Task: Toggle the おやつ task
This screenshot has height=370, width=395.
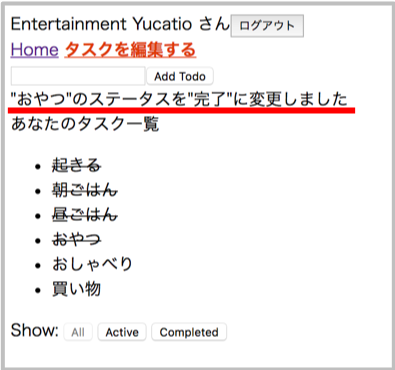Action: click(76, 239)
